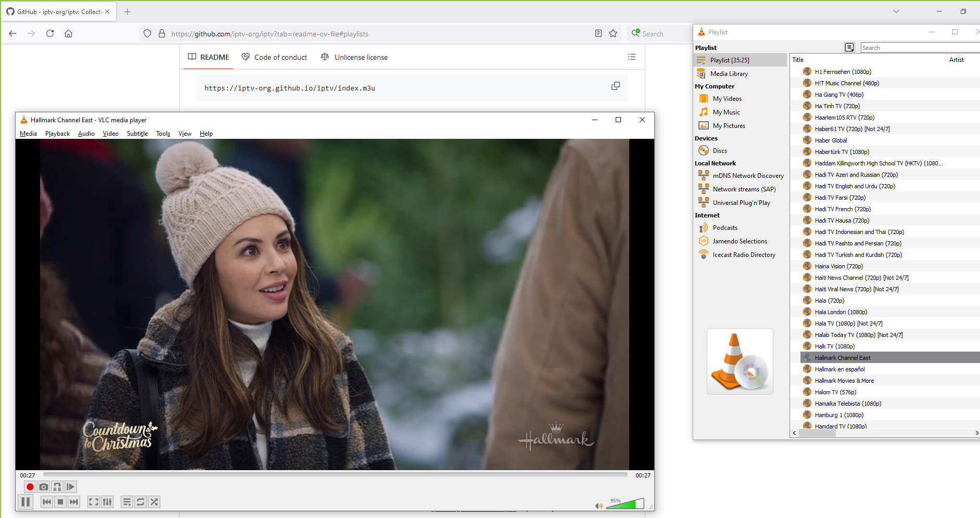Change playlist view mode icon beside Search
Image resolution: width=980 pixels, height=518 pixels.
tap(849, 47)
